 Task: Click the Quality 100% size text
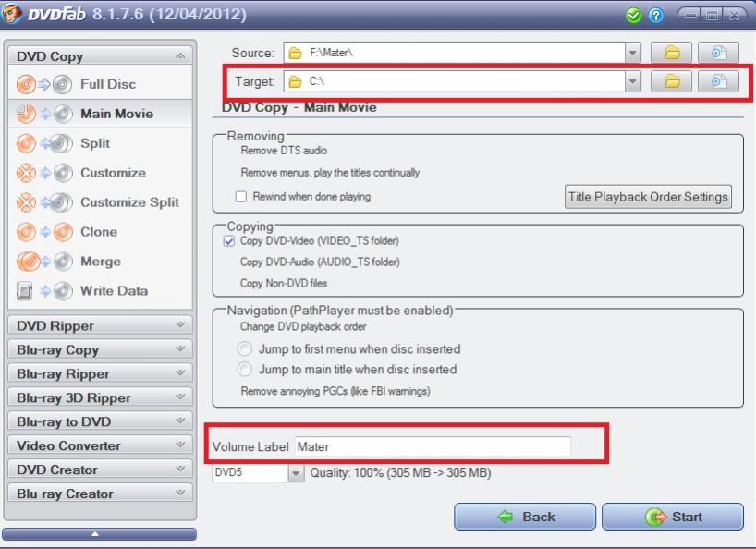(401, 473)
